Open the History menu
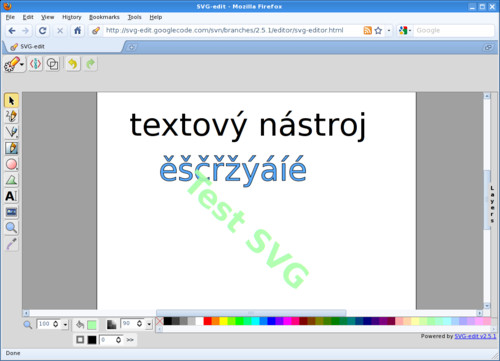500x361 pixels. [72, 17]
